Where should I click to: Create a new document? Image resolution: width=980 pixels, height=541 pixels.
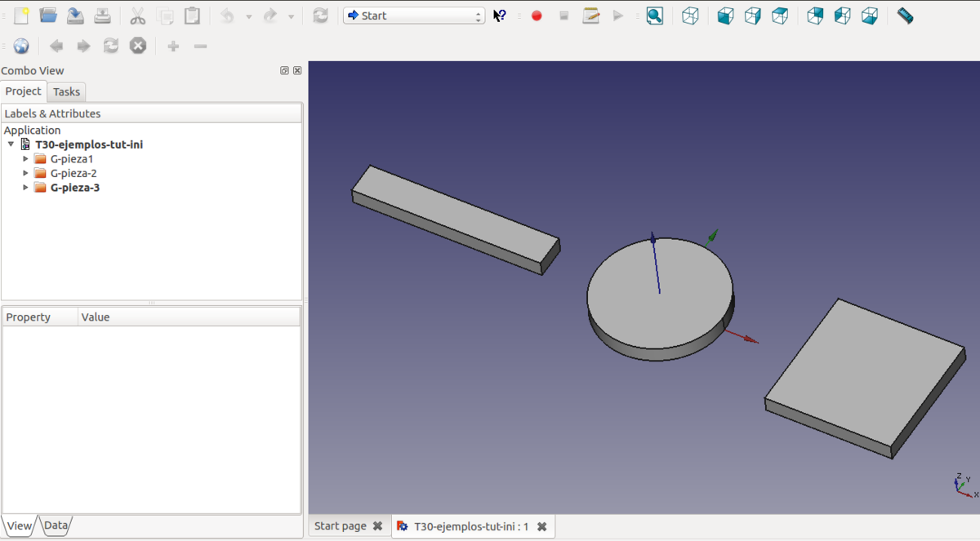[x=21, y=16]
